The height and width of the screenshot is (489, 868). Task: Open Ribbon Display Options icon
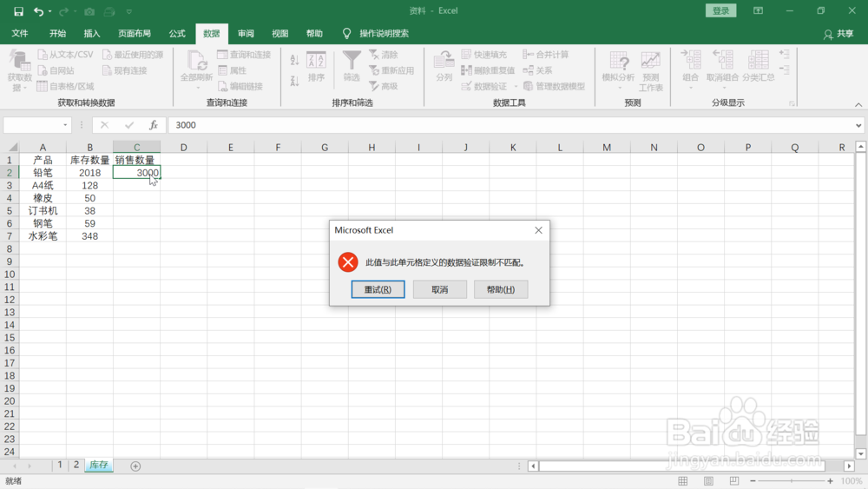click(x=758, y=10)
